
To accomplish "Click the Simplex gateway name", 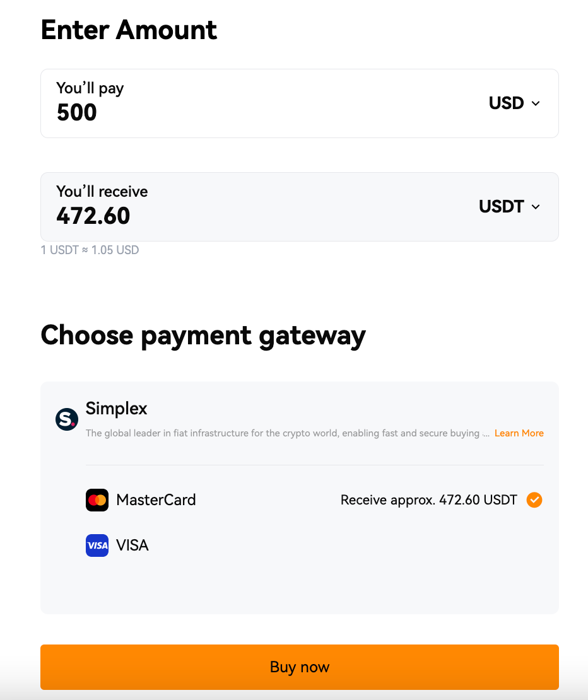I will [116, 409].
